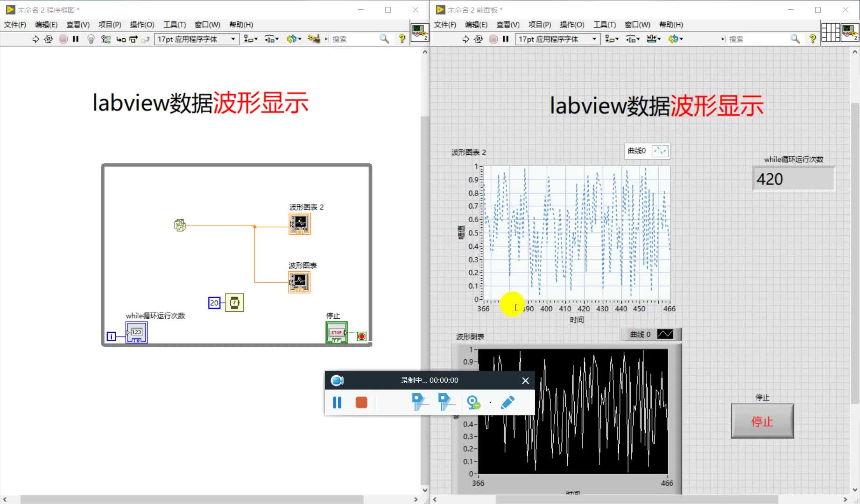This screenshot has height=504, width=860.
Task: Select 波形图表 terminal in block diagram
Action: click(x=299, y=282)
